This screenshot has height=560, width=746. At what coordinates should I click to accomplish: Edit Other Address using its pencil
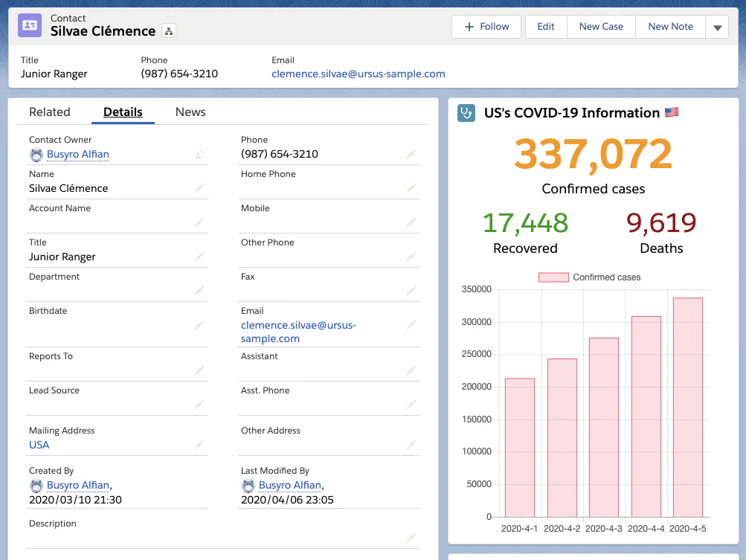(411, 445)
